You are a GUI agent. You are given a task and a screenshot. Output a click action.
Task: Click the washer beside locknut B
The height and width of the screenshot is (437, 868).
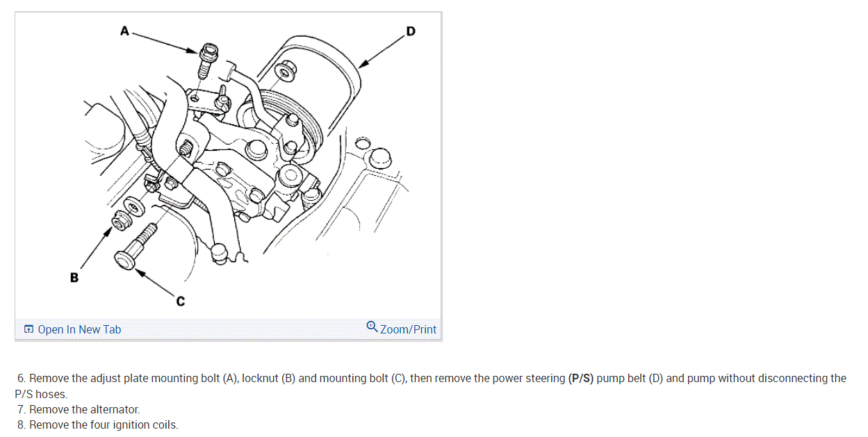(x=131, y=206)
